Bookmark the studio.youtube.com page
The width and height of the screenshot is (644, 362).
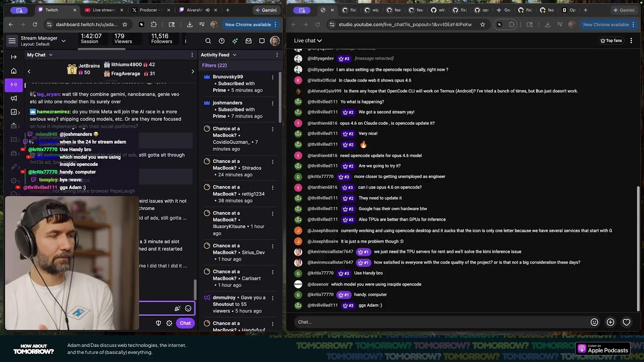[x=482, y=25]
